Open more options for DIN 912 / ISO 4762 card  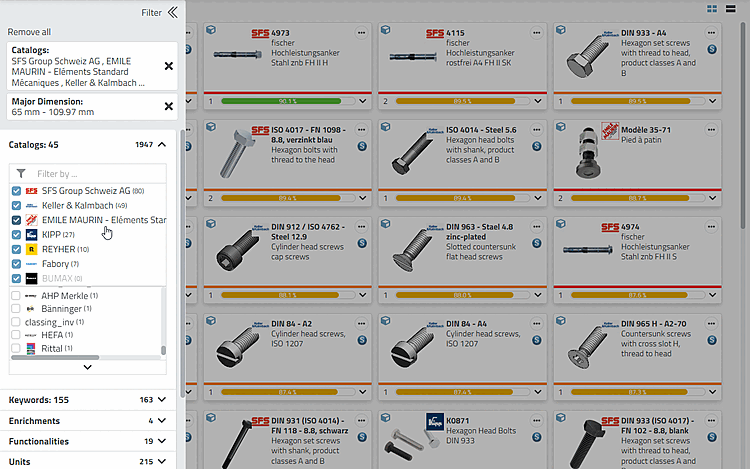click(361, 227)
